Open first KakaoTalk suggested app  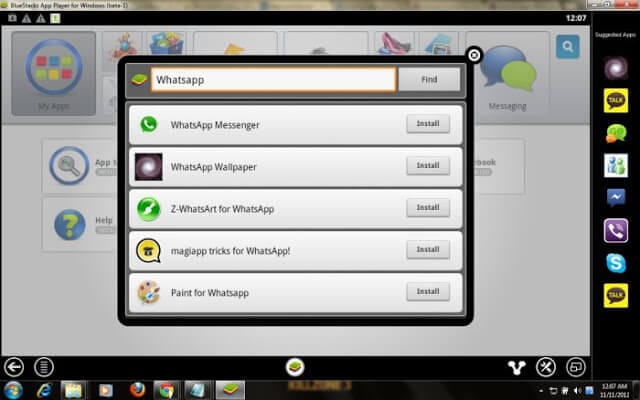(x=616, y=100)
